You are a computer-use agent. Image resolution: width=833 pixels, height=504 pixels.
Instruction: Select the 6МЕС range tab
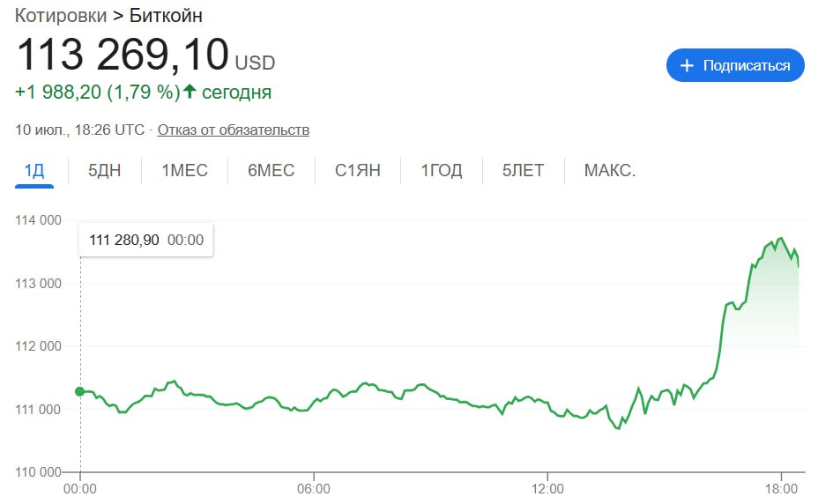pyautogui.click(x=271, y=171)
